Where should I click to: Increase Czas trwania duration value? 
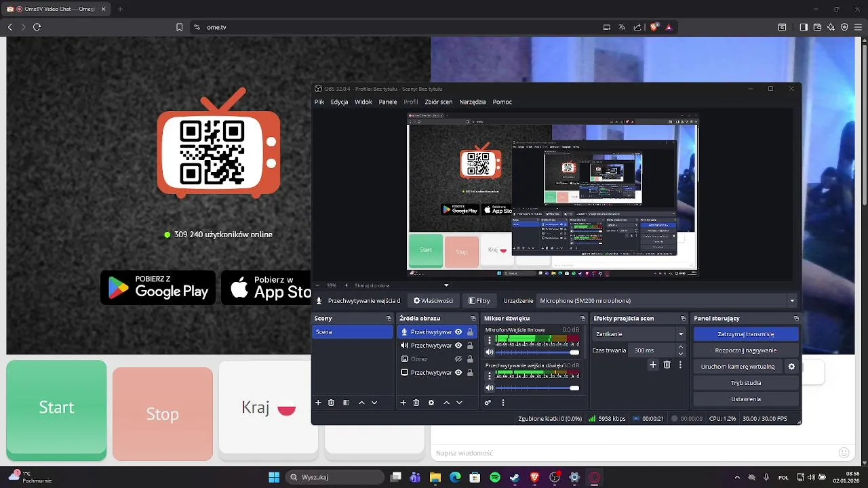(x=681, y=347)
